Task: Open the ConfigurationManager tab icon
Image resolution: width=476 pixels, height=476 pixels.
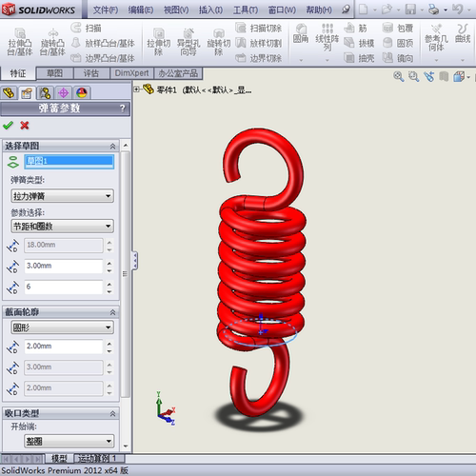Action: tap(45, 93)
